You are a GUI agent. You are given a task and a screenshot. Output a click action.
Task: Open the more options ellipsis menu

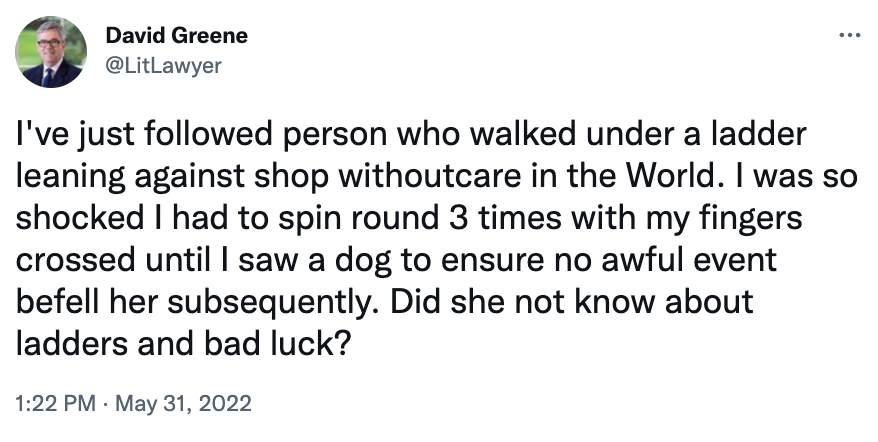849,35
